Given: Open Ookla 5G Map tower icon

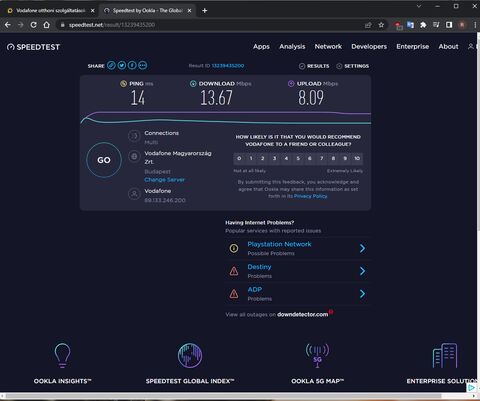Looking at the screenshot, I should tap(317, 356).
